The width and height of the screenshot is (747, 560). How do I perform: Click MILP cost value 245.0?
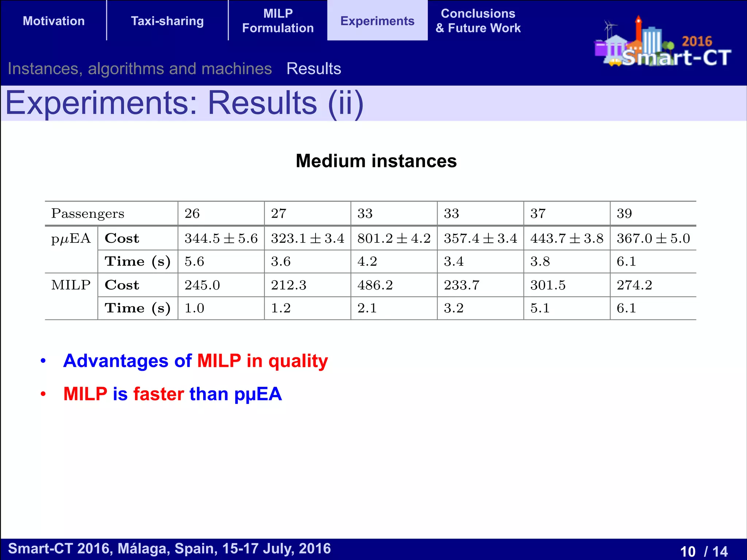coord(202,285)
